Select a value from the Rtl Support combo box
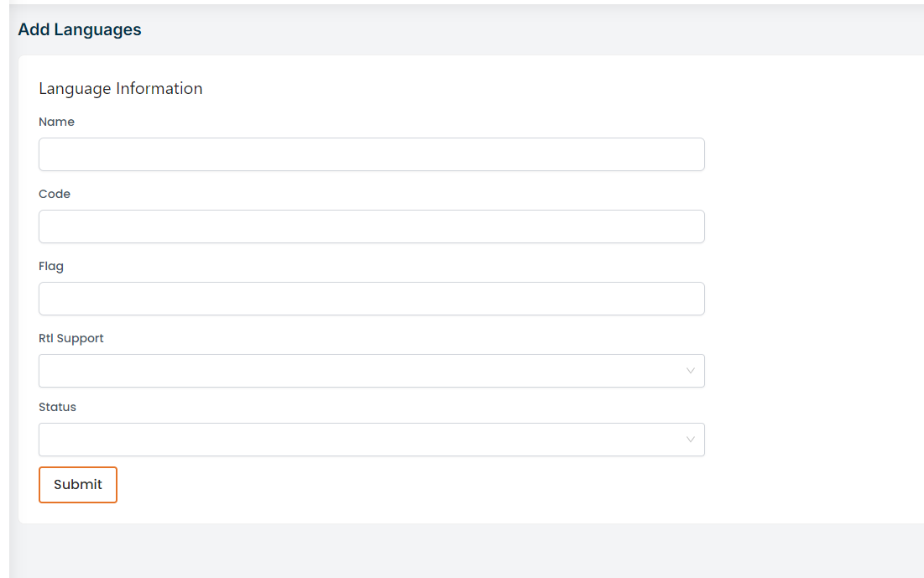Viewport: 924px width, 578px height. (x=371, y=370)
